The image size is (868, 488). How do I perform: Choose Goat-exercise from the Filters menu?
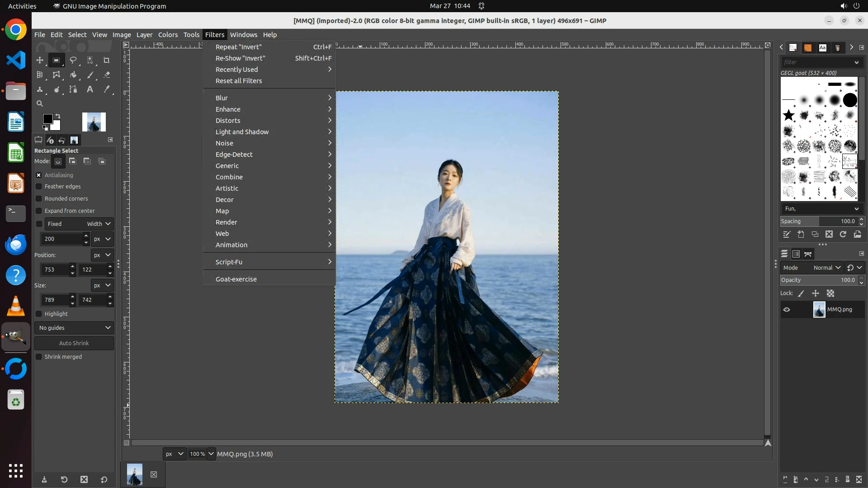tap(236, 279)
